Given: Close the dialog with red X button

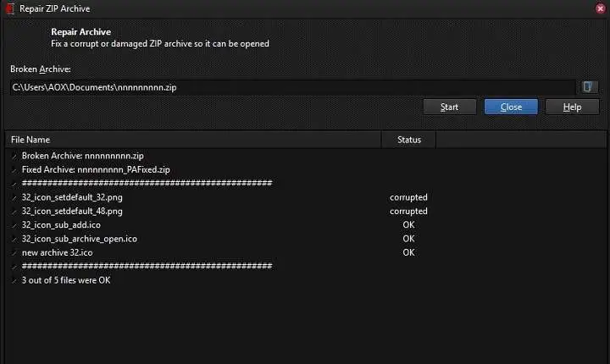Looking at the screenshot, I should tap(601, 8).
